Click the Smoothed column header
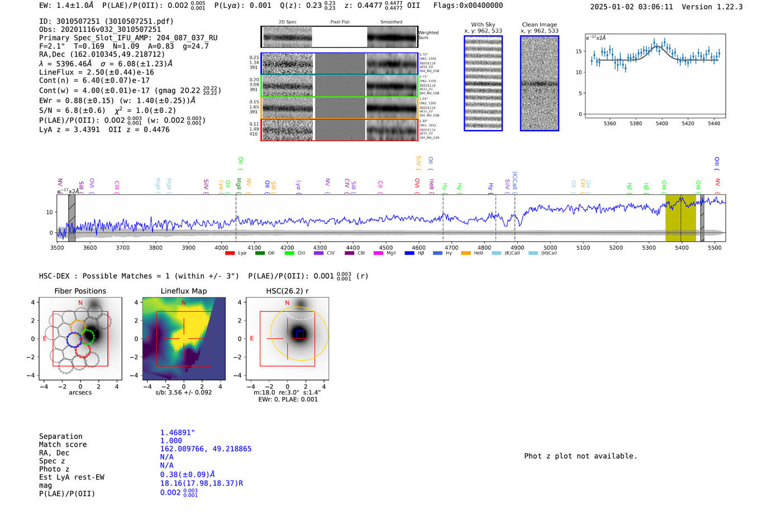 pyautogui.click(x=391, y=22)
